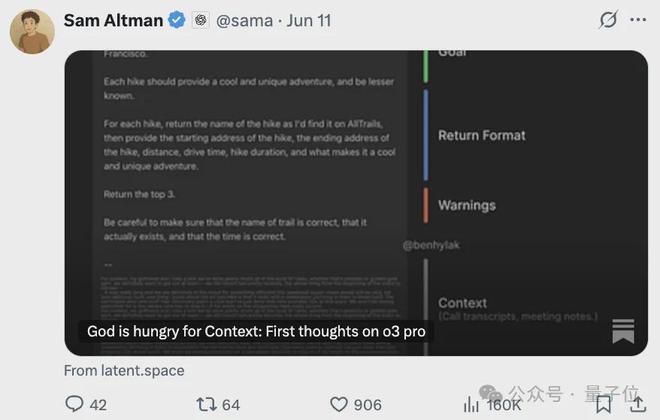Click the article stack icon on card
This screenshot has height=420, width=660.
pyautogui.click(x=623, y=331)
